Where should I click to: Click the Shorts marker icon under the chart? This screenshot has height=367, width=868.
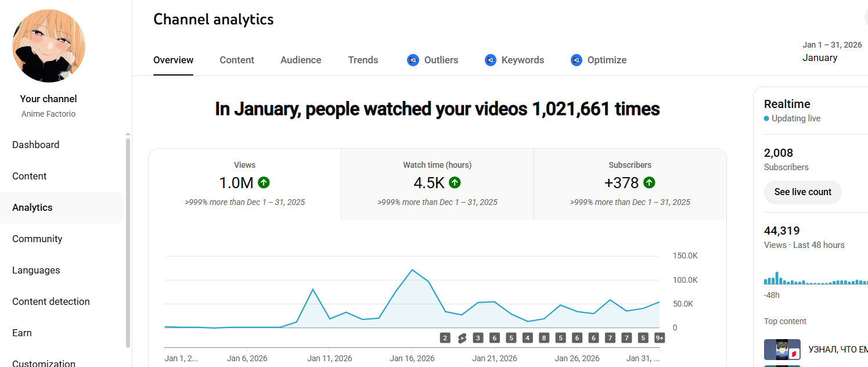(x=462, y=338)
